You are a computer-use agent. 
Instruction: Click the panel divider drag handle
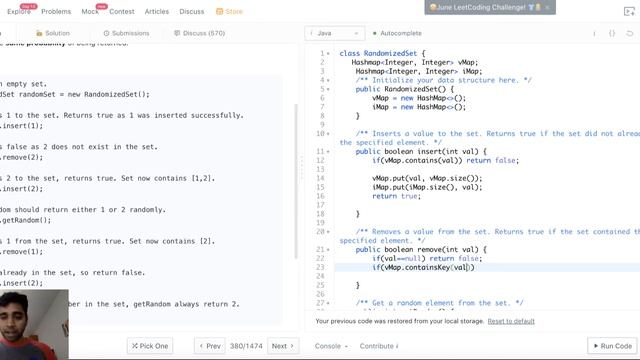pyautogui.click(x=302, y=168)
